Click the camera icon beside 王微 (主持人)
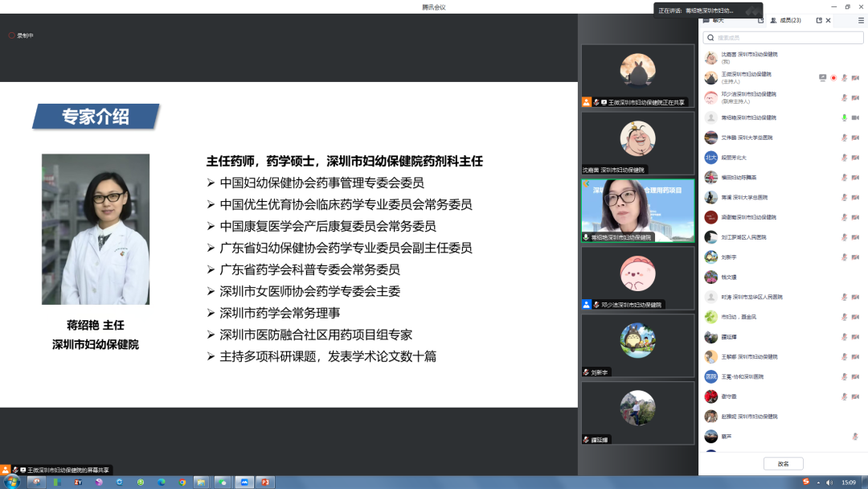 [x=854, y=76]
